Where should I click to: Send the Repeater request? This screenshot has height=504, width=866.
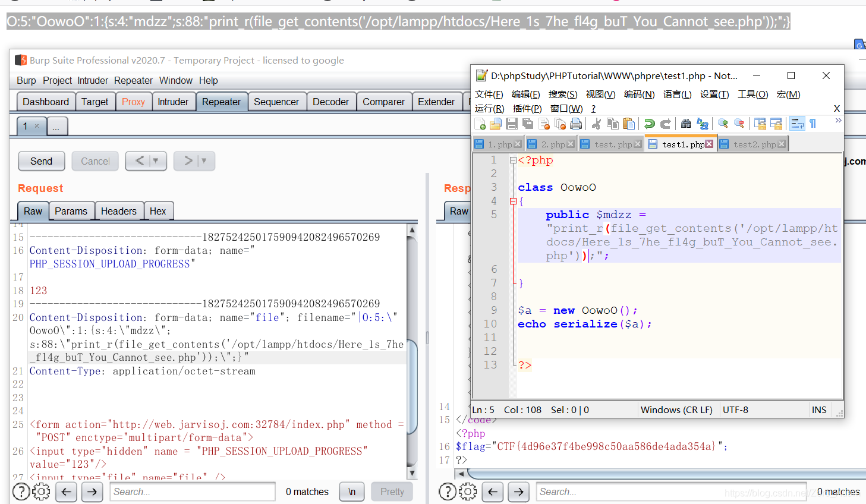pyautogui.click(x=41, y=161)
